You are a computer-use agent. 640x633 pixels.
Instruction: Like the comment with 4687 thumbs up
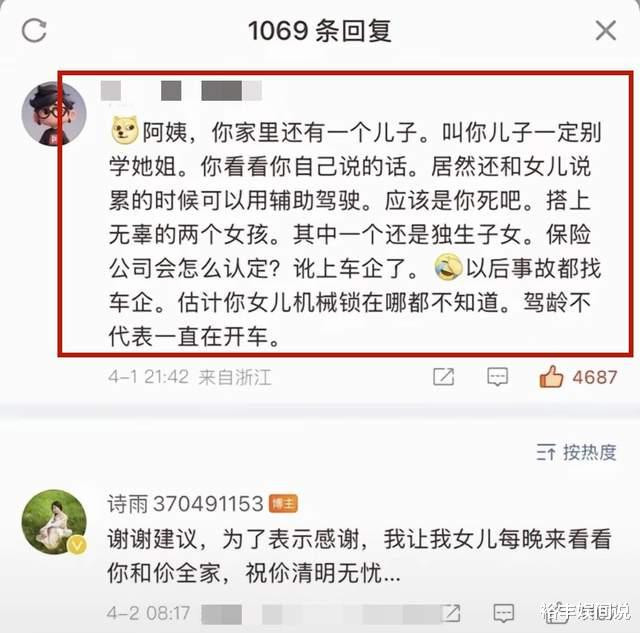click(551, 376)
